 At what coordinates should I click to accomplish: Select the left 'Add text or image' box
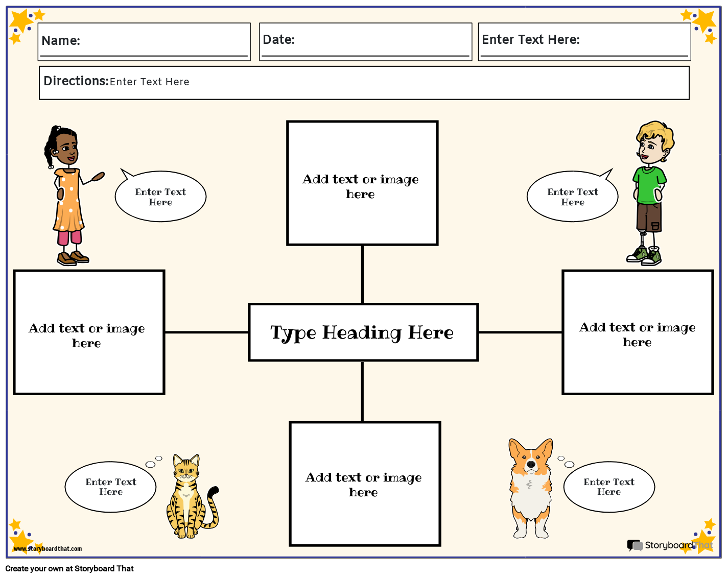click(x=89, y=332)
